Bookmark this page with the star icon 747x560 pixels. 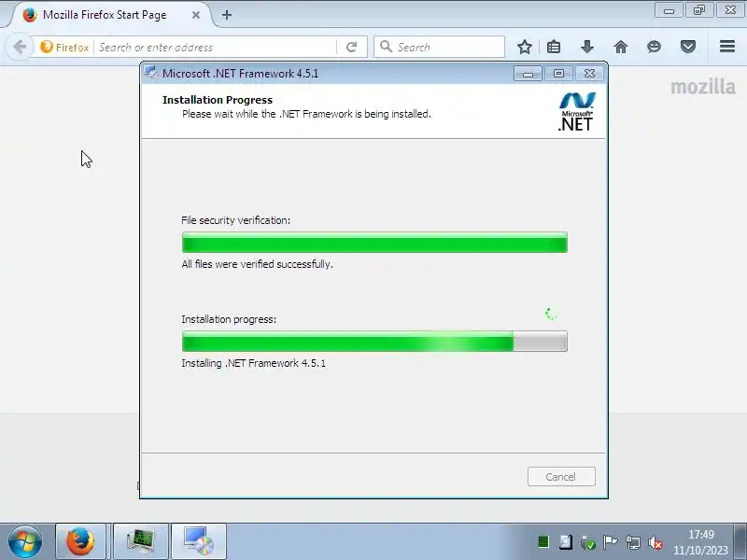point(525,47)
